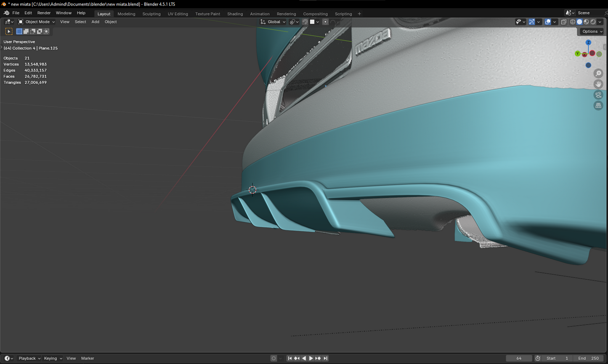Jump to the timeline's last frame

coord(325,359)
